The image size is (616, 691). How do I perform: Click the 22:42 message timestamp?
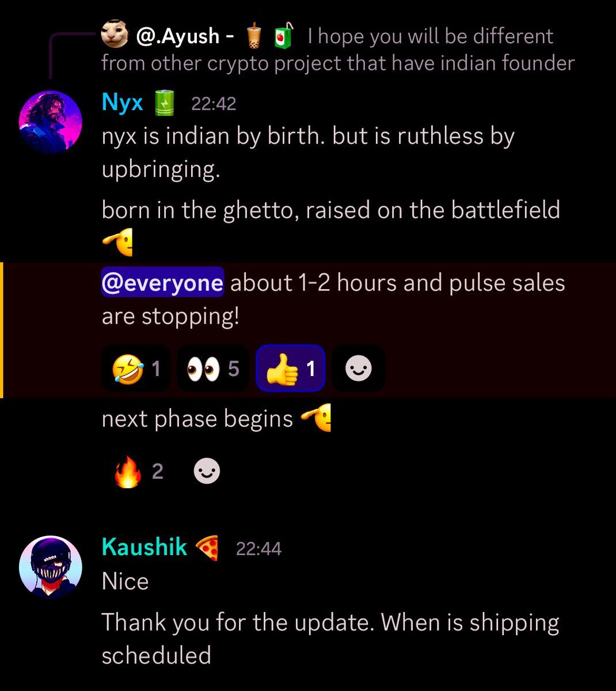tap(214, 104)
